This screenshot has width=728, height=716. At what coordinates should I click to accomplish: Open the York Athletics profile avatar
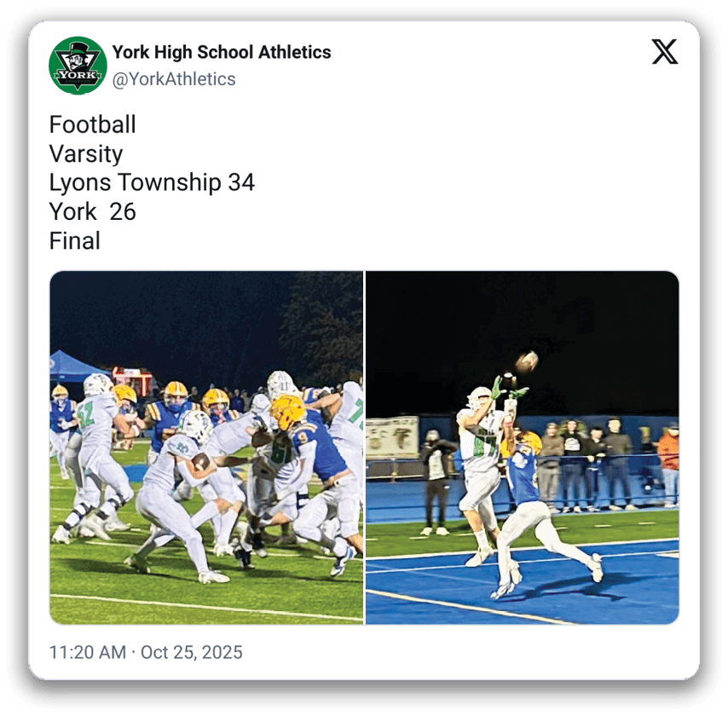pyautogui.click(x=78, y=66)
